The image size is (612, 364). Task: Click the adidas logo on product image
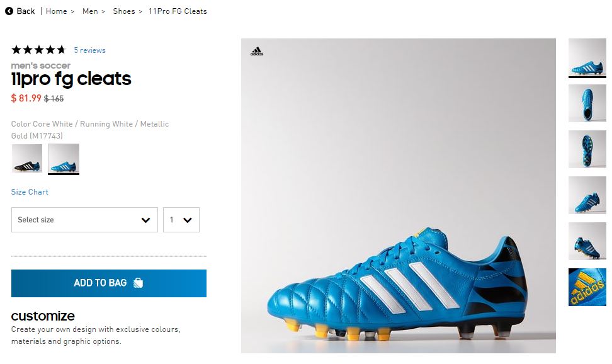[256, 52]
